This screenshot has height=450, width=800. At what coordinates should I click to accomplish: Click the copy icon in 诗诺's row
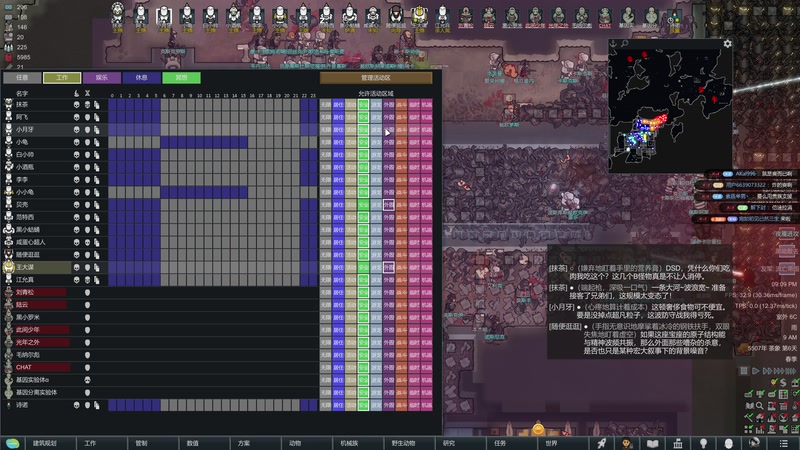pyautogui.click(x=96, y=405)
